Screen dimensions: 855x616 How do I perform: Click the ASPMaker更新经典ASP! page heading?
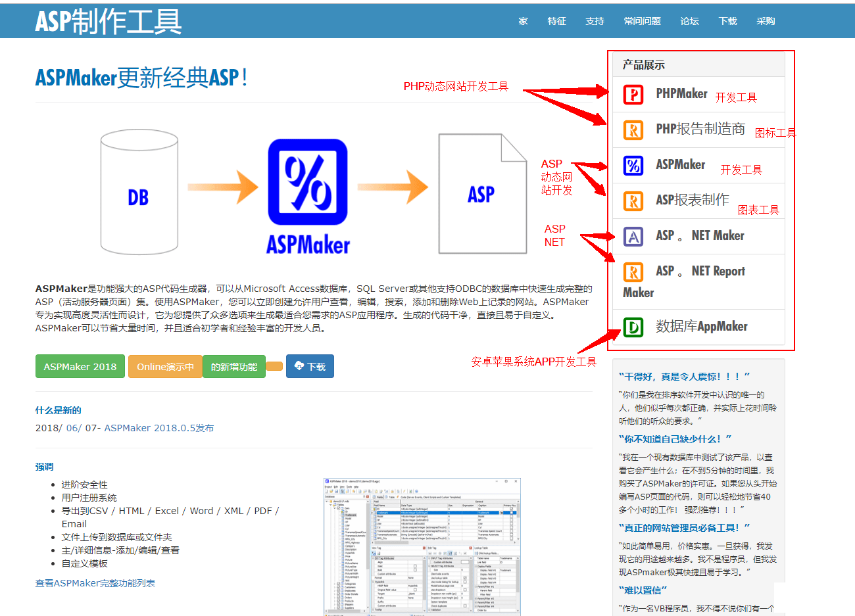[141, 78]
